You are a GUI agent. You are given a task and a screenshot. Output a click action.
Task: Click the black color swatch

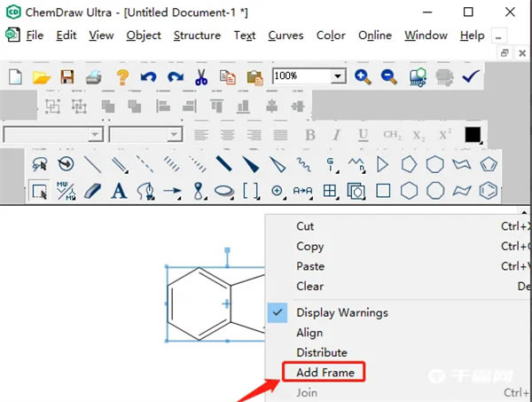click(x=473, y=135)
